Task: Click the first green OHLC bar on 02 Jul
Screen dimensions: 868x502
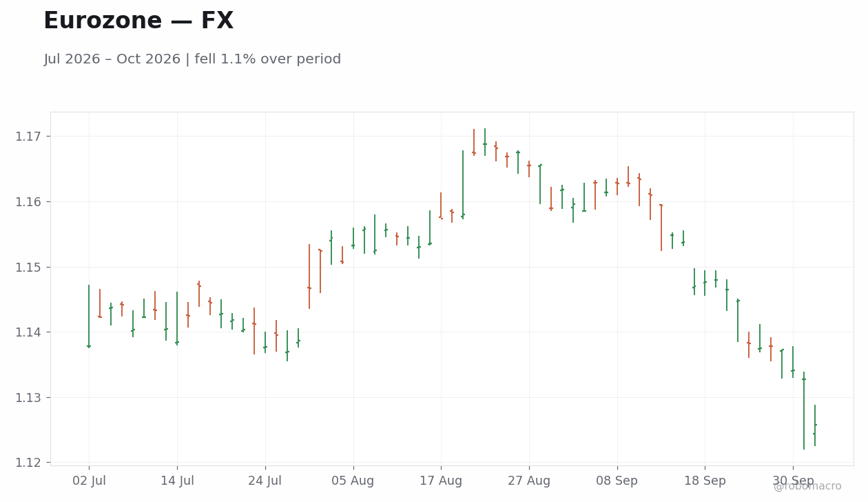Action: coord(89,316)
